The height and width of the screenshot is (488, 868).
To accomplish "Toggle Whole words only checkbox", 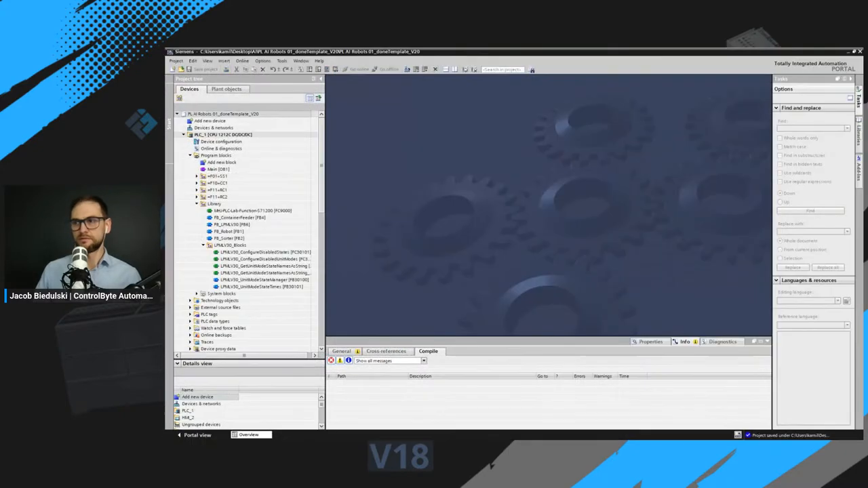I will click(x=780, y=138).
